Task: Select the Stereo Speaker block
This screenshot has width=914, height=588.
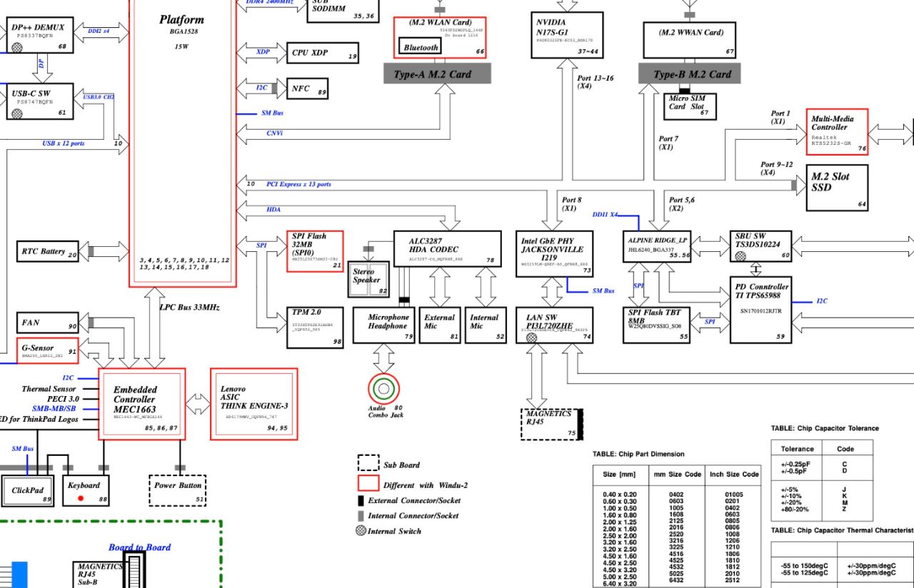Action: coord(369,279)
